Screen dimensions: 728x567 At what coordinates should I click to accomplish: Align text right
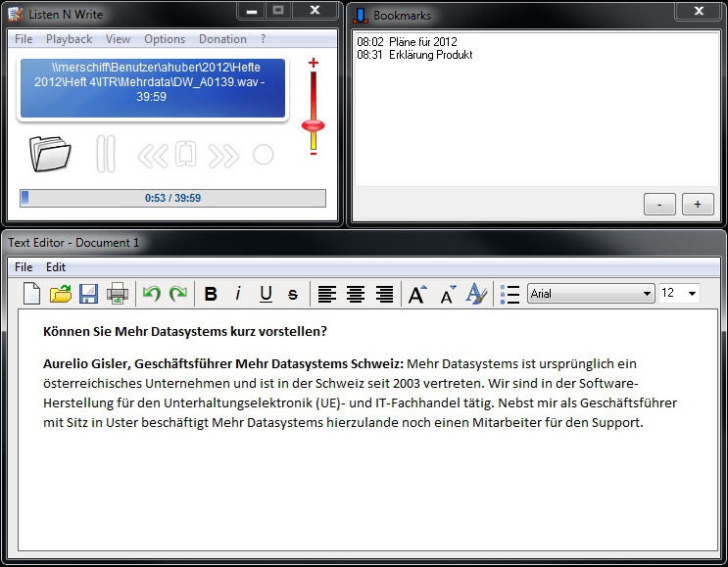coord(384,294)
